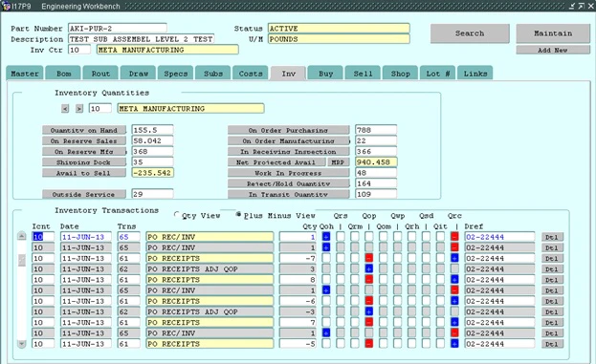The width and height of the screenshot is (596, 364).
Task: Click blue plus Qrc indicator in Qty 7 row
Action: click(454, 322)
